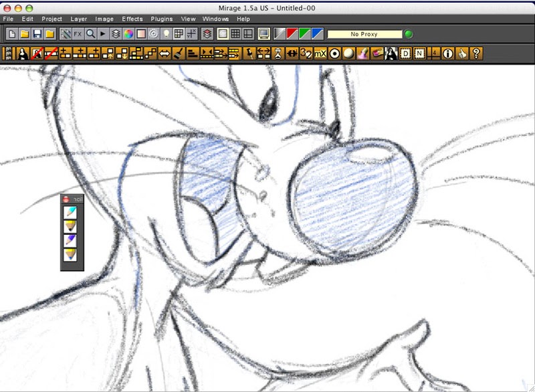
Task: Click the D stamp button
Action: pyautogui.click(x=405, y=54)
